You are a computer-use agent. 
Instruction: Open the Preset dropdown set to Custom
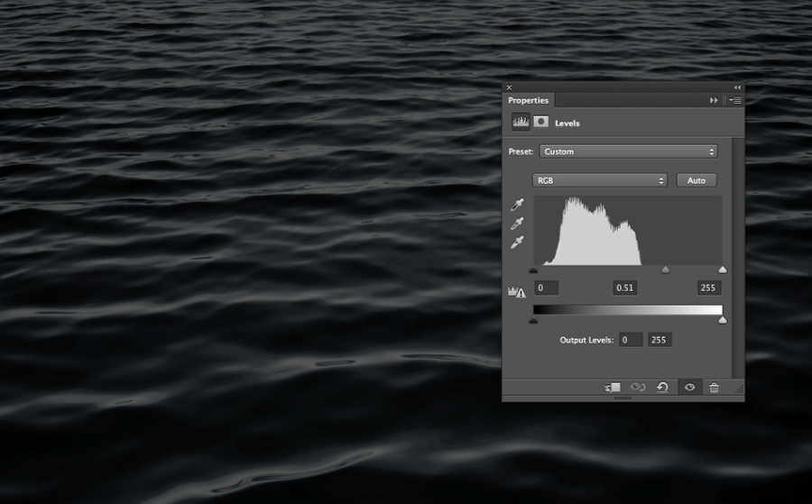629,151
